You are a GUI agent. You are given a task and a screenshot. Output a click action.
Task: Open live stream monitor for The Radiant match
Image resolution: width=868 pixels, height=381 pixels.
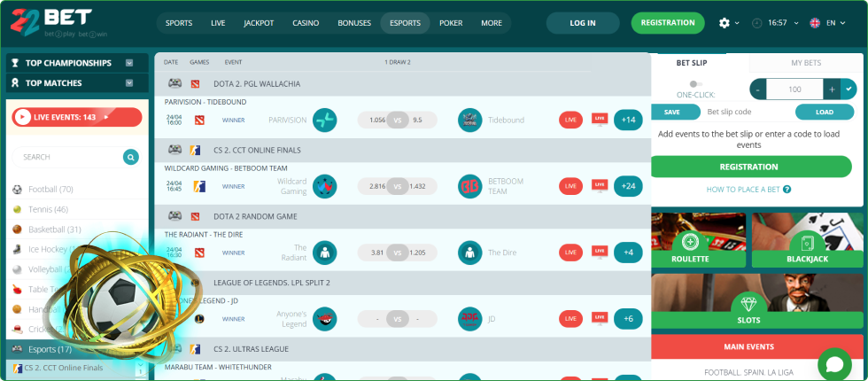(599, 252)
